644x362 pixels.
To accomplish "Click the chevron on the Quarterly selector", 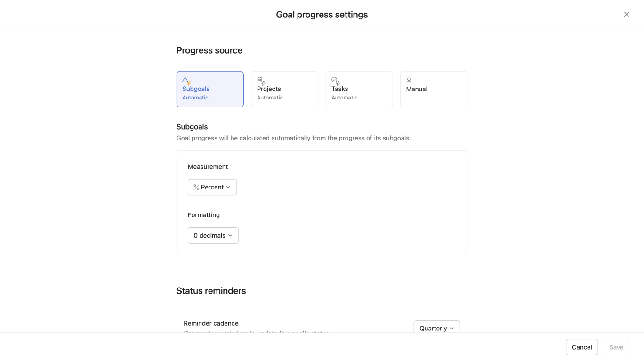I will 451,328.
